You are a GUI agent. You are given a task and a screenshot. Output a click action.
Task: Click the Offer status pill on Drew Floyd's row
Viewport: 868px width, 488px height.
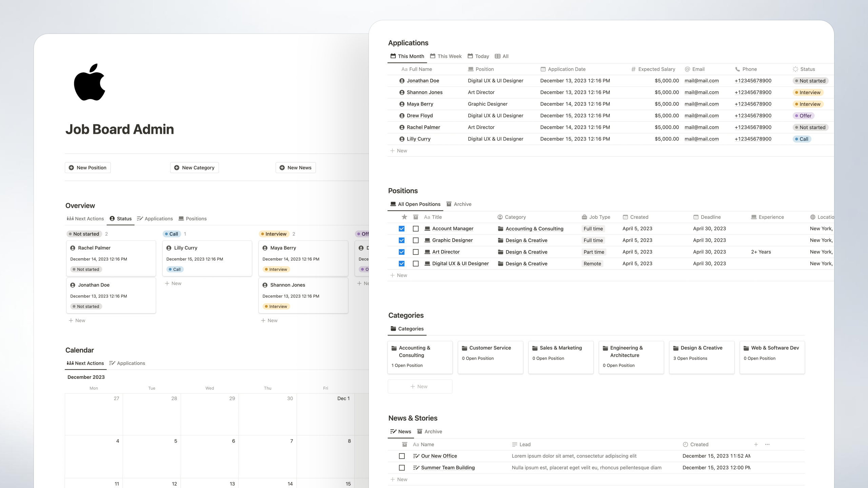click(x=804, y=116)
